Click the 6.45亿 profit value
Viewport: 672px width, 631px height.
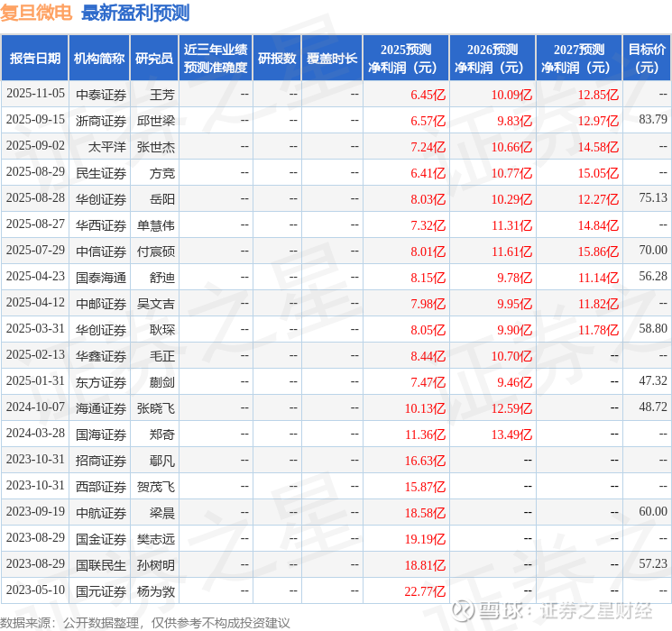tap(428, 95)
